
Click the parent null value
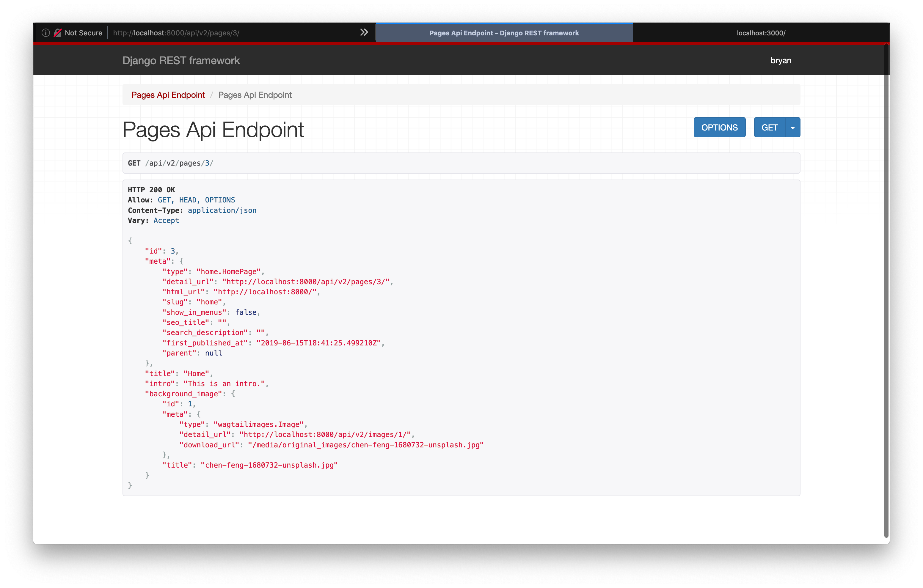pos(214,353)
